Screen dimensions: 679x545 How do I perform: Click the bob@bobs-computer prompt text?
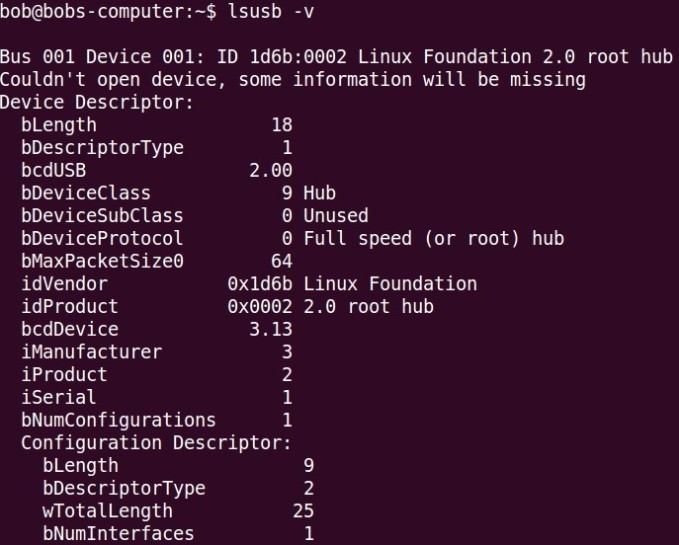(108, 12)
